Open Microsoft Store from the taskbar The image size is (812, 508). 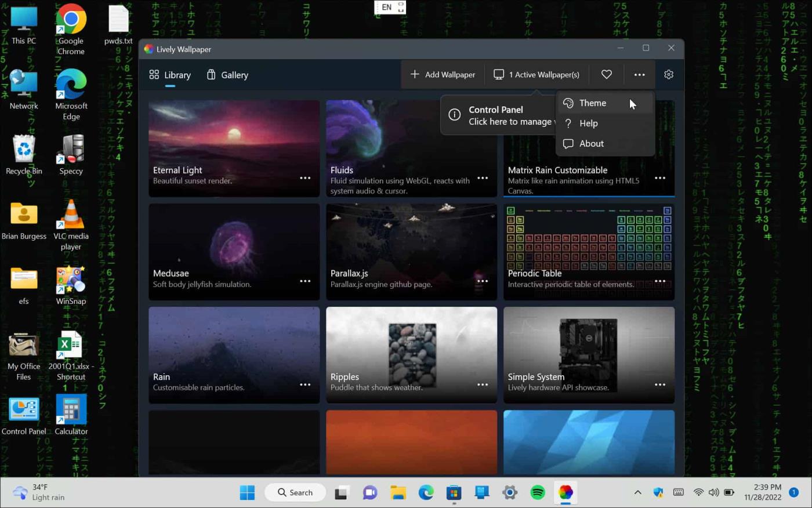[x=454, y=493]
